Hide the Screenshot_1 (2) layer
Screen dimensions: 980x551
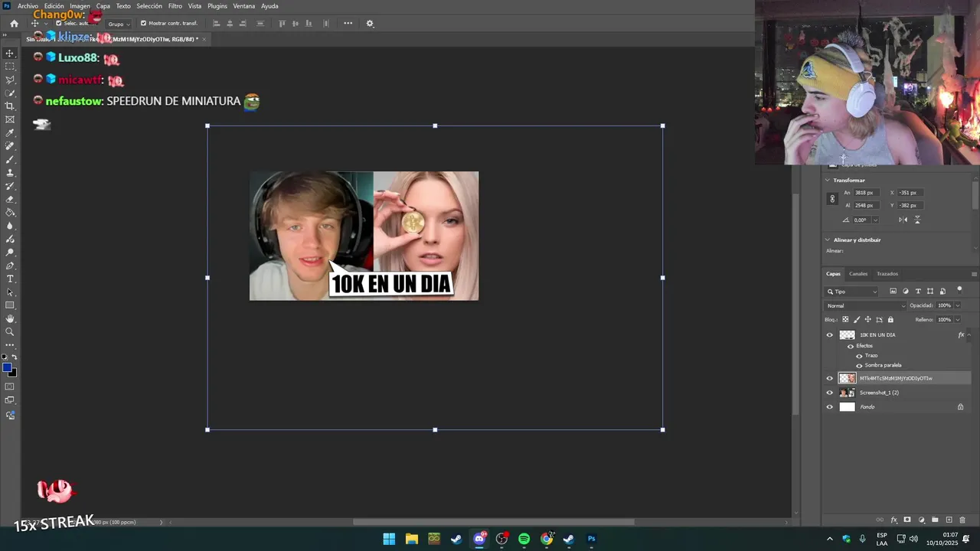829,393
